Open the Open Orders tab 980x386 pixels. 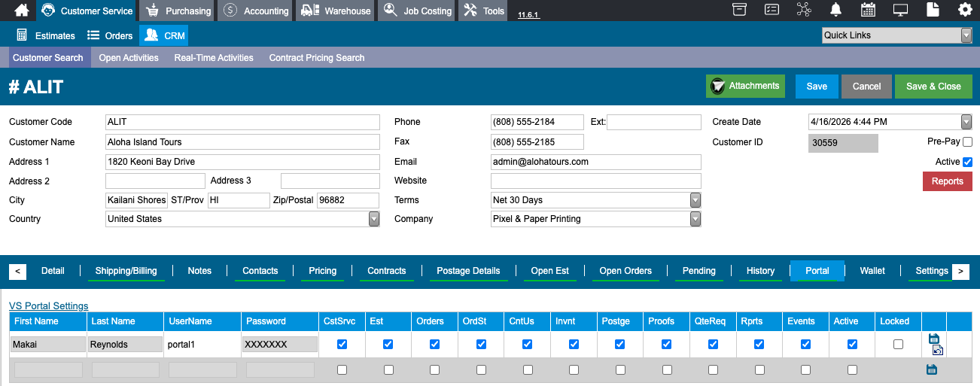tap(625, 271)
